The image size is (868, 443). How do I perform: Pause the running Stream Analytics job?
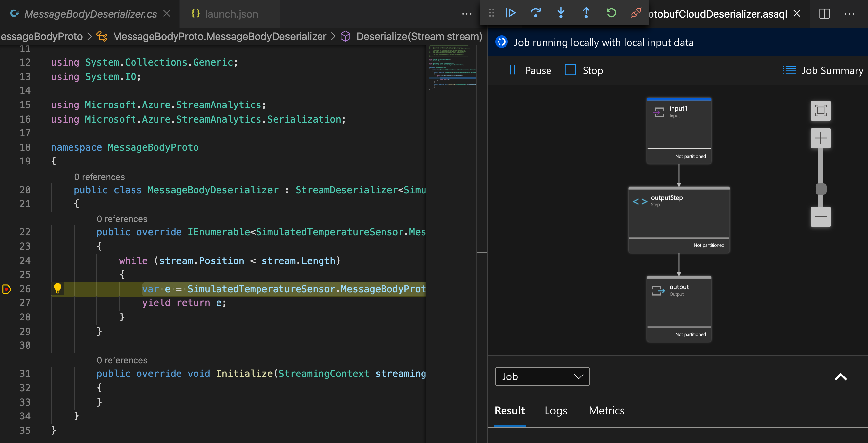pos(529,69)
